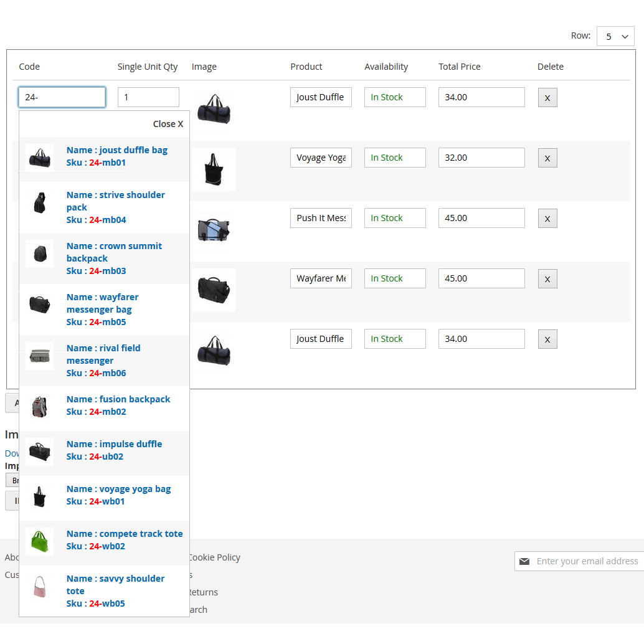644x644 pixels.
Task: Open the Cookie Policy footer link
Action: pyautogui.click(x=215, y=557)
